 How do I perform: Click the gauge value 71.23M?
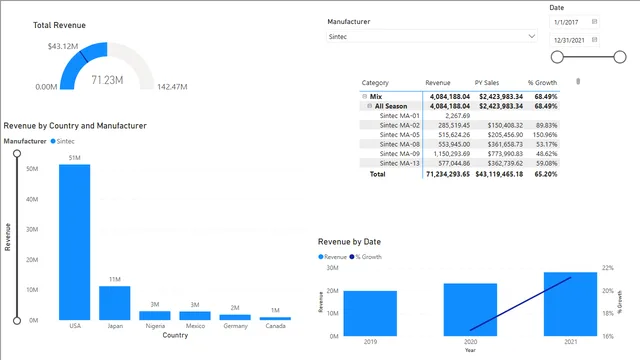[107, 80]
